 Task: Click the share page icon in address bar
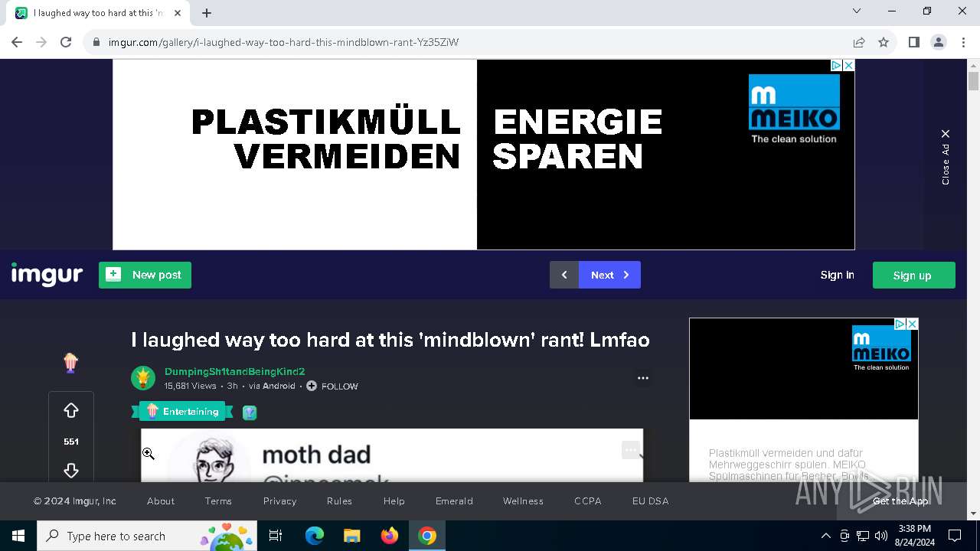[859, 42]
